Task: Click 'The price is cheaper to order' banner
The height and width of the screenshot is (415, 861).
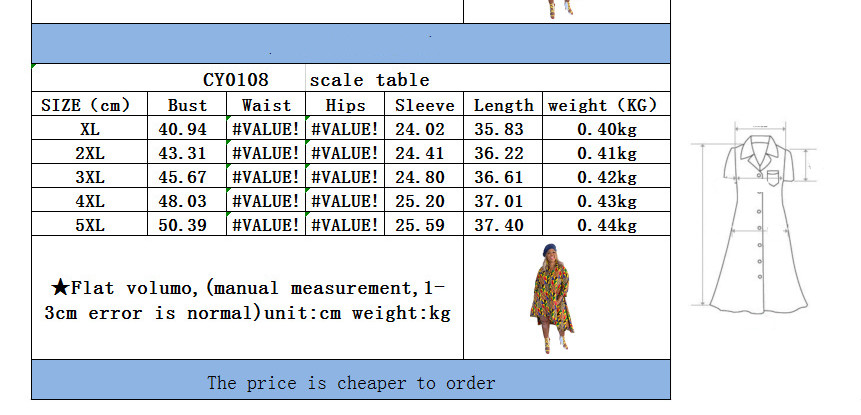Action: pyautogui.click(x=350, y=382)
